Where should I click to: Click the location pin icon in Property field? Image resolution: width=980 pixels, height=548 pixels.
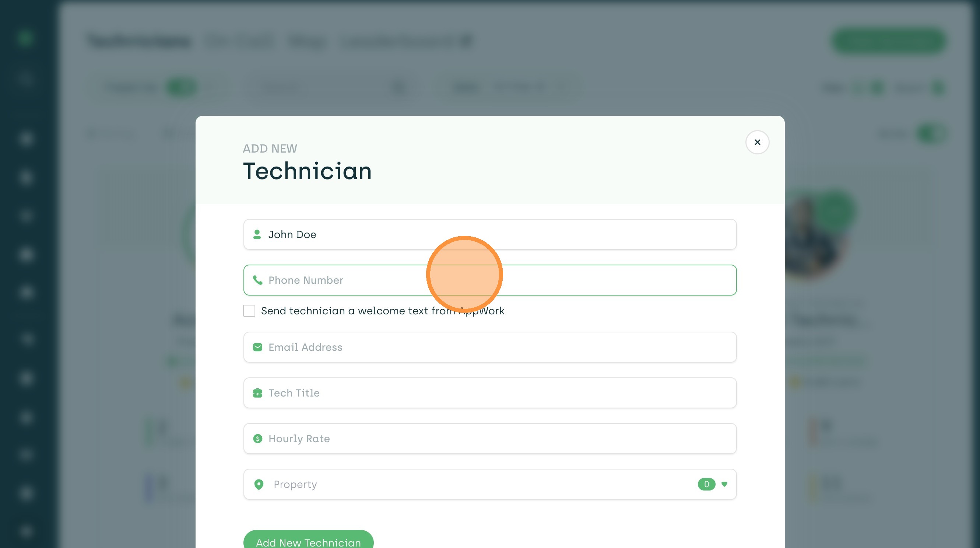click(259, 484)
